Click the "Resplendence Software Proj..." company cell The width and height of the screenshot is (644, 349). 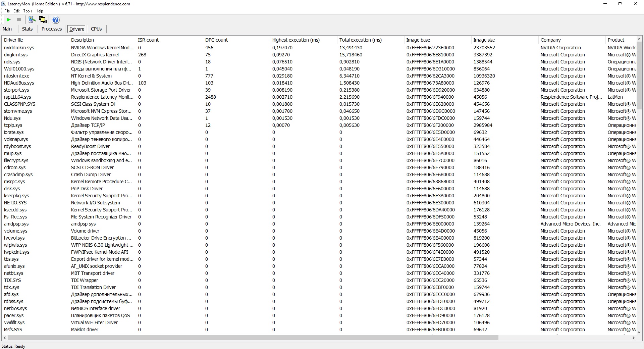(x=572, y=97)
